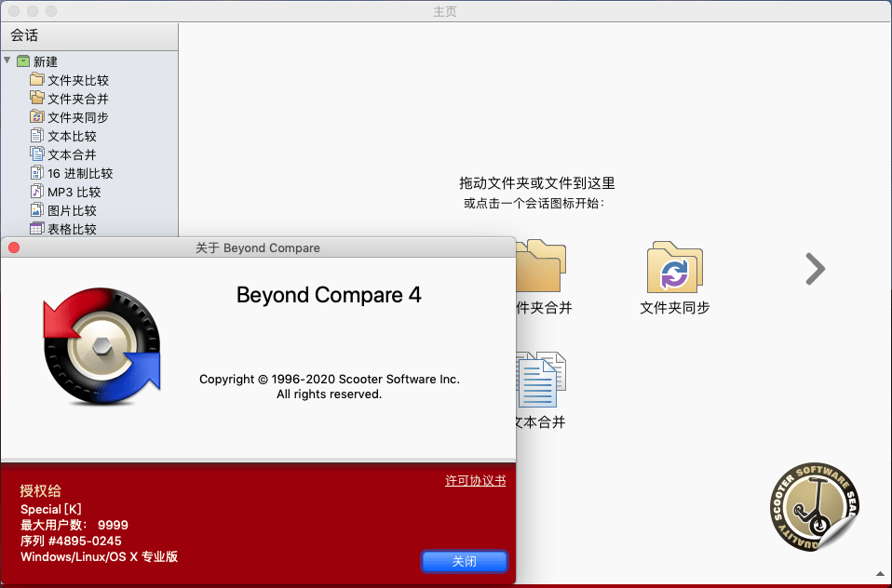Click the Beyond Compare 4 title text
892x588 pixels.
(x=329, y=295)
